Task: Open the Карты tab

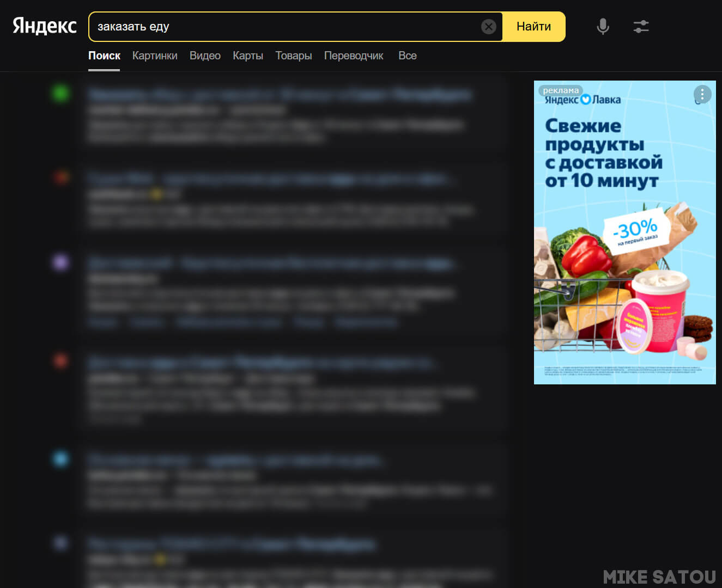Action: tap(248, 56)
